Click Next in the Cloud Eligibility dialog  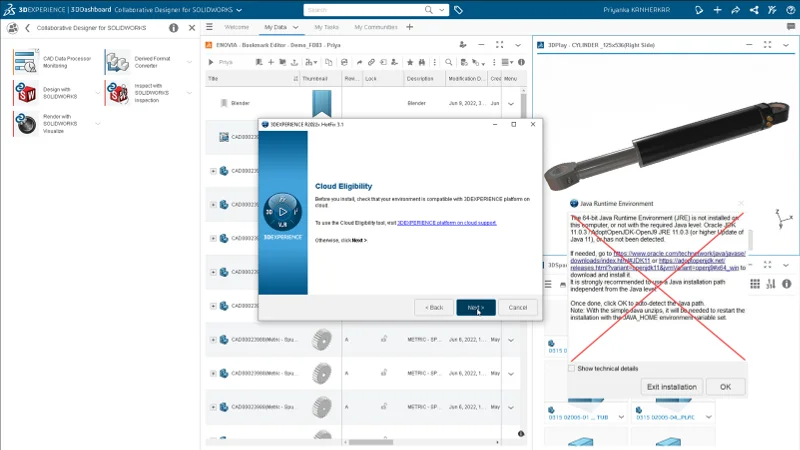pos(476,307)
